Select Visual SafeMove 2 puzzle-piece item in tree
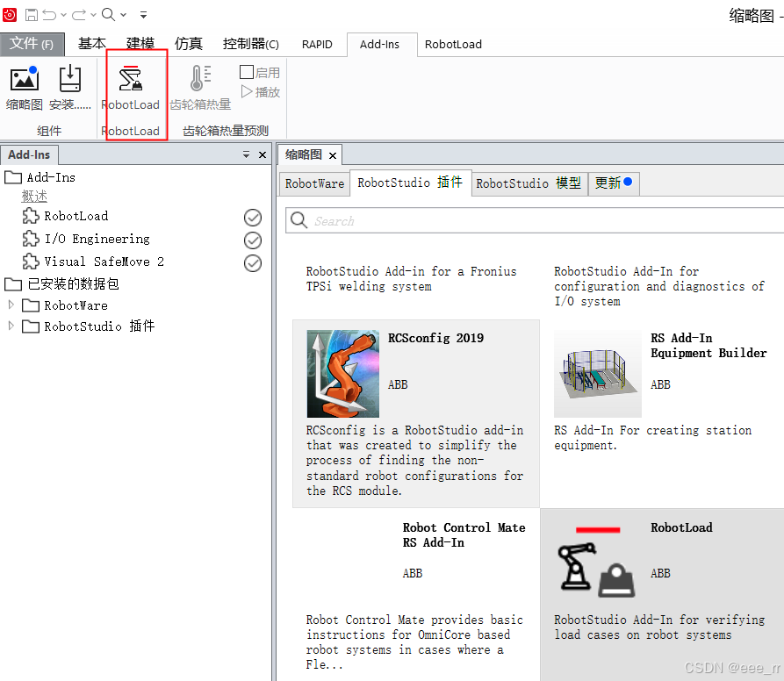The image size is (784, 681). point(93,262)
